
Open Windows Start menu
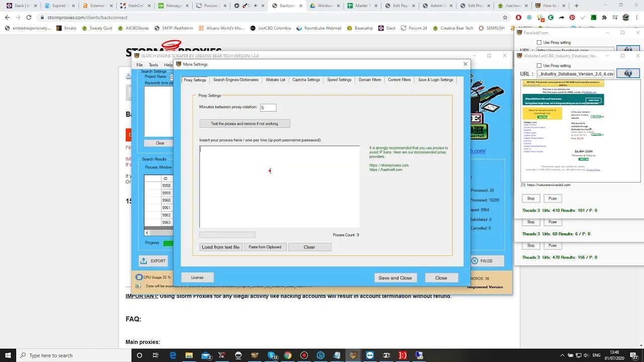8,355
